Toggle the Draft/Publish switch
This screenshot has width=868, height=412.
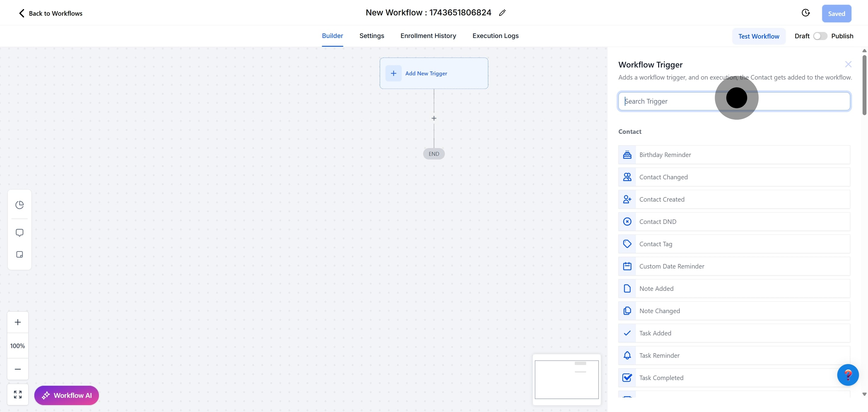click(x=820, y=36)
